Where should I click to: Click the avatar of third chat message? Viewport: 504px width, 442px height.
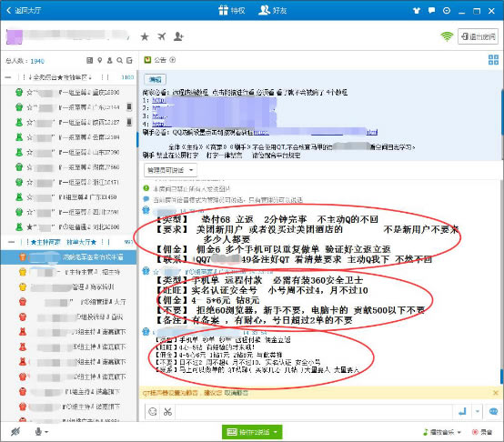[146, 331]
